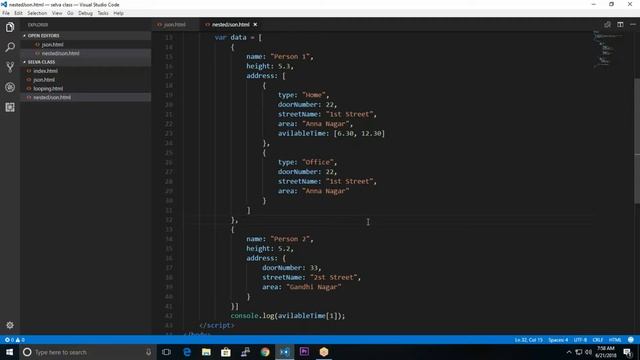Click the 'var data' declaration line

[238, 37]
